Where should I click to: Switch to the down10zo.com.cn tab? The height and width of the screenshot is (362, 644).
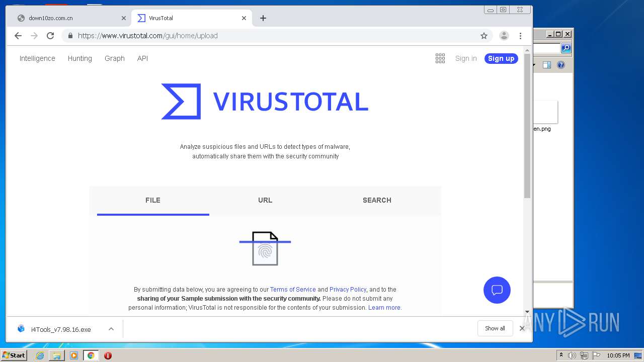[x=70, y=18]
